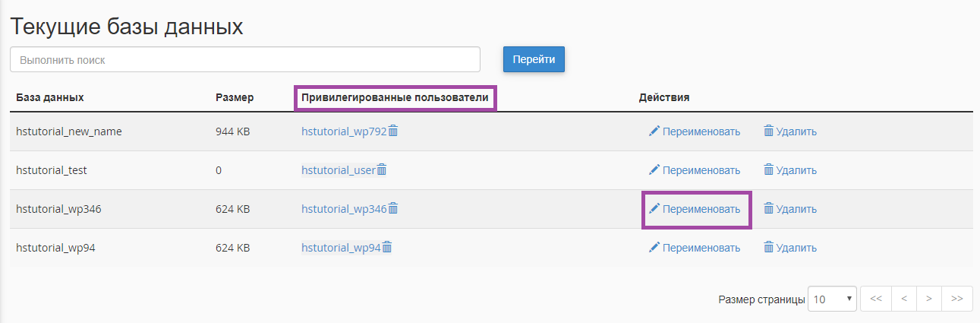Open user link hstutorial_user
The height and width of the screenshot is (323, 980).
click(338, 169)
